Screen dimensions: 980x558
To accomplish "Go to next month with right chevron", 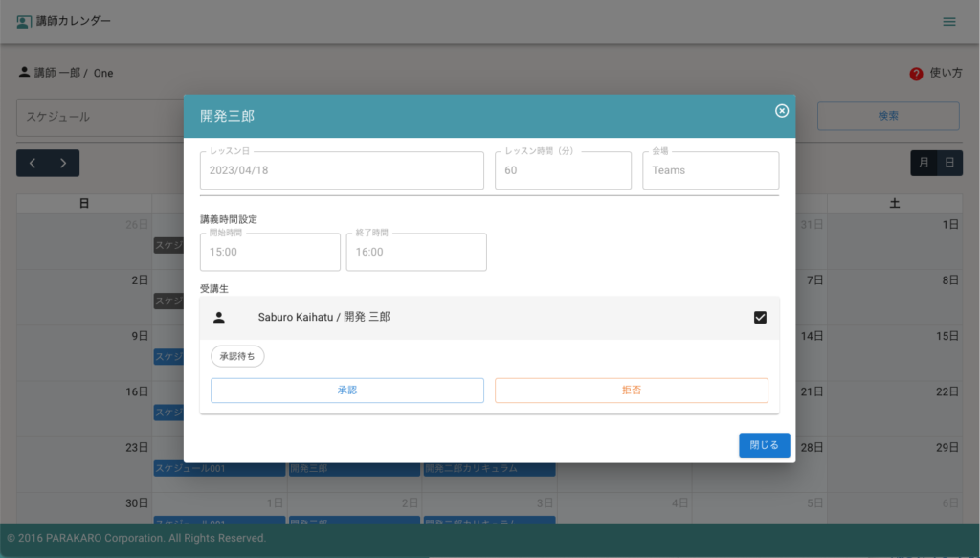I will tap(63, 164).
